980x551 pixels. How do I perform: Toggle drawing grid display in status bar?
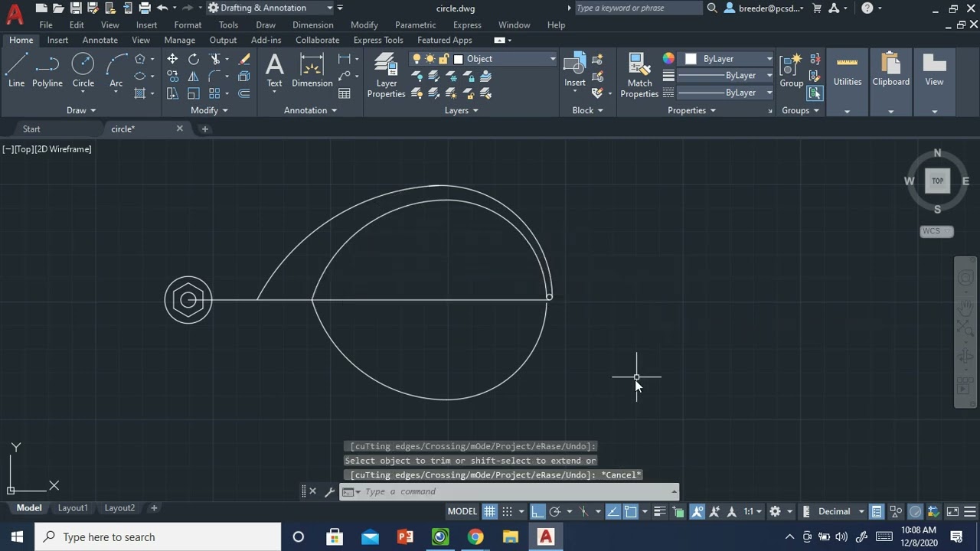pyautogui.click(x=489, y=511)
